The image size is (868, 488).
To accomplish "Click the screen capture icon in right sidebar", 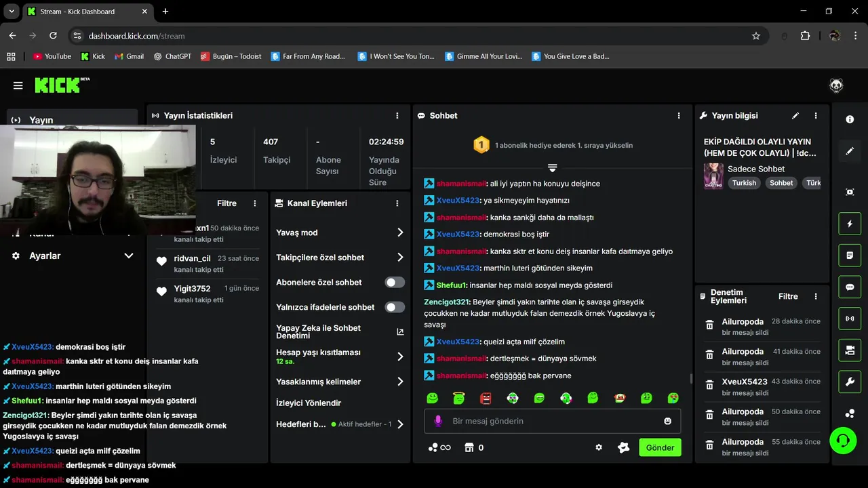I will click(850, 192).
